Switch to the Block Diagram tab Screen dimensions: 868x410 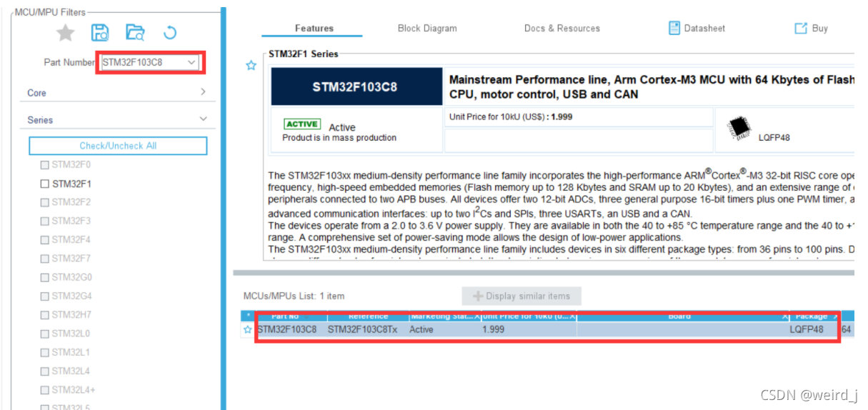pyautogui.click(x=427, y=29)
